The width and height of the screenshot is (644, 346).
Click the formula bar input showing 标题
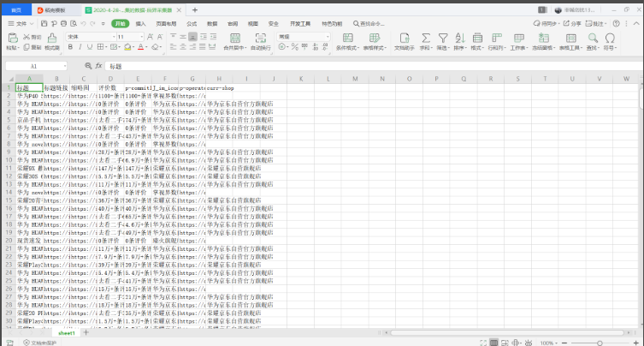tap(373, 66)
